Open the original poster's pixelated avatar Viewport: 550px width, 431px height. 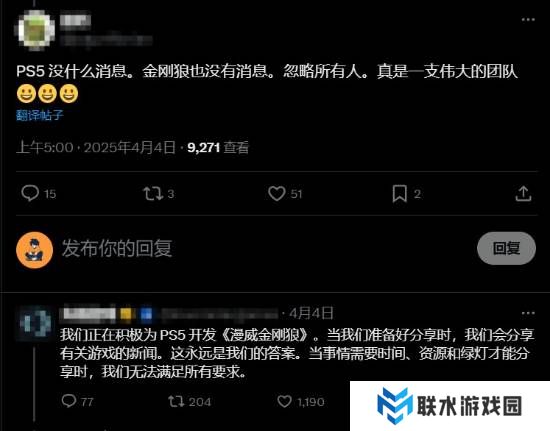coord(35,30)
